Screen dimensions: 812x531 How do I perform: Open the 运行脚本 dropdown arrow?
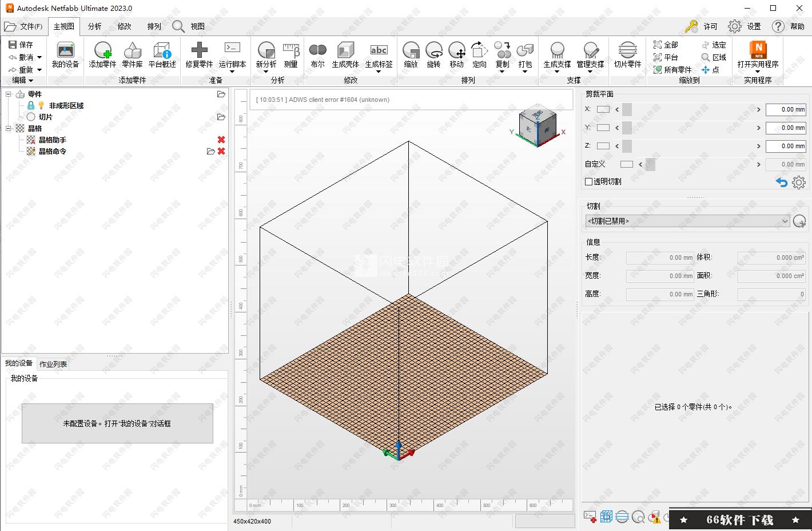pyautogui.click(x=232, y=72)
